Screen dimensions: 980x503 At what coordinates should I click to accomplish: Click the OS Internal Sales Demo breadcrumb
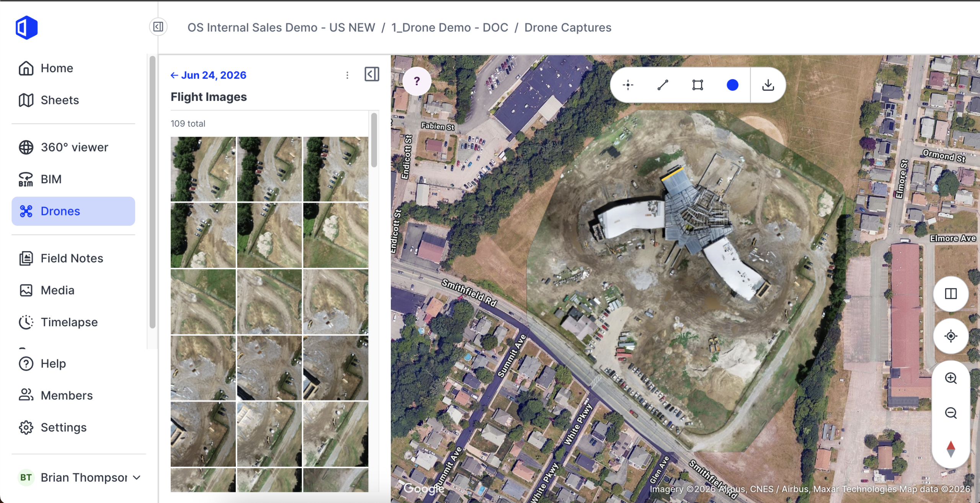(281, 28)
